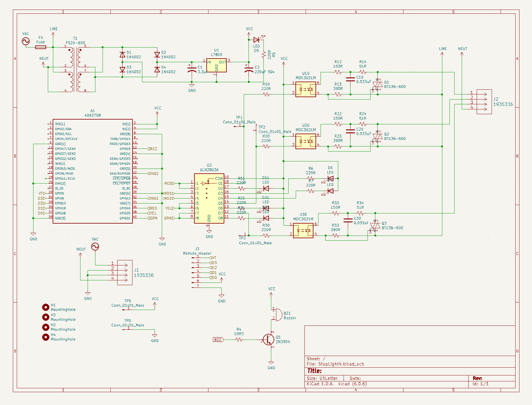Select resistor R20 220R
This screenshot has width=532, height=405.
(x=266, y=146)
